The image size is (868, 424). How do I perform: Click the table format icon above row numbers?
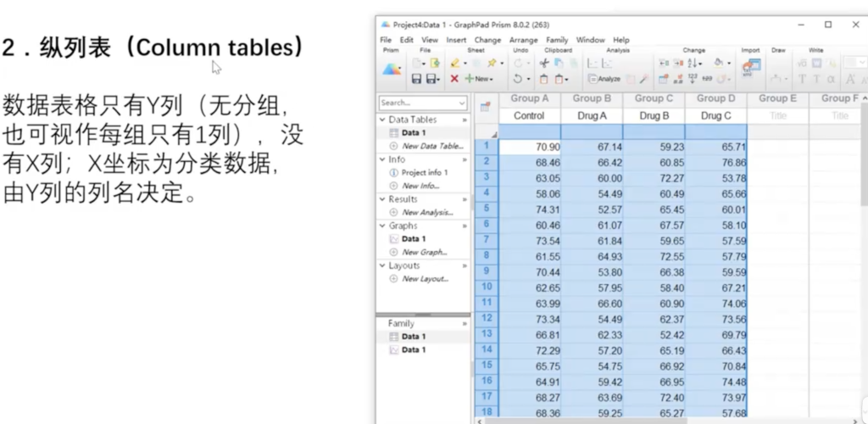tap(485, 107)
